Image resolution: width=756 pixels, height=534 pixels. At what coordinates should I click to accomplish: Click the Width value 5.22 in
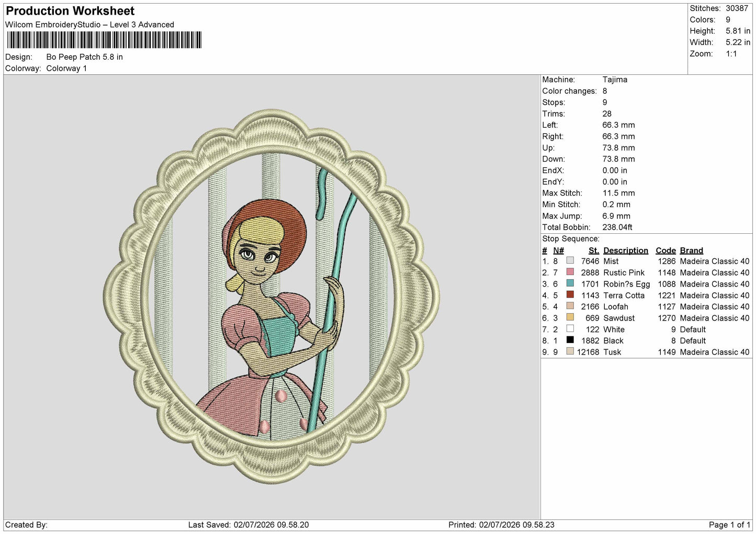[738, 42]
